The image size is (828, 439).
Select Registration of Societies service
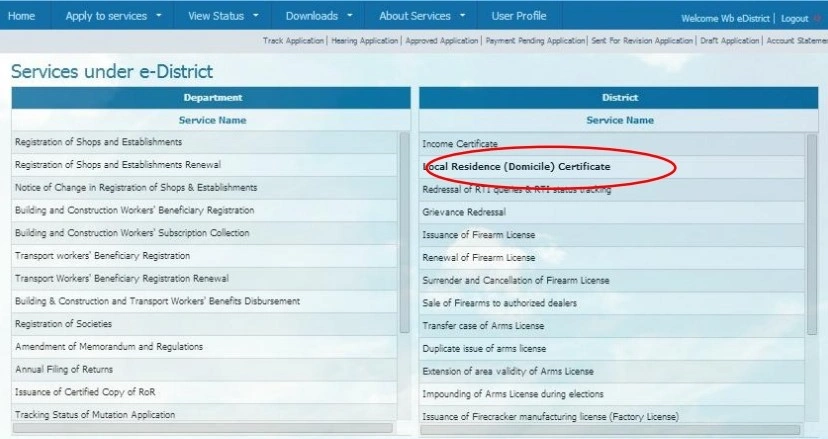point(63,324)
